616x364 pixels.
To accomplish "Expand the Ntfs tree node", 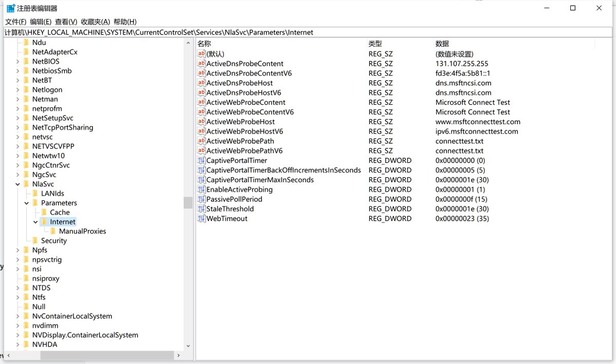I will click(17, 297).
